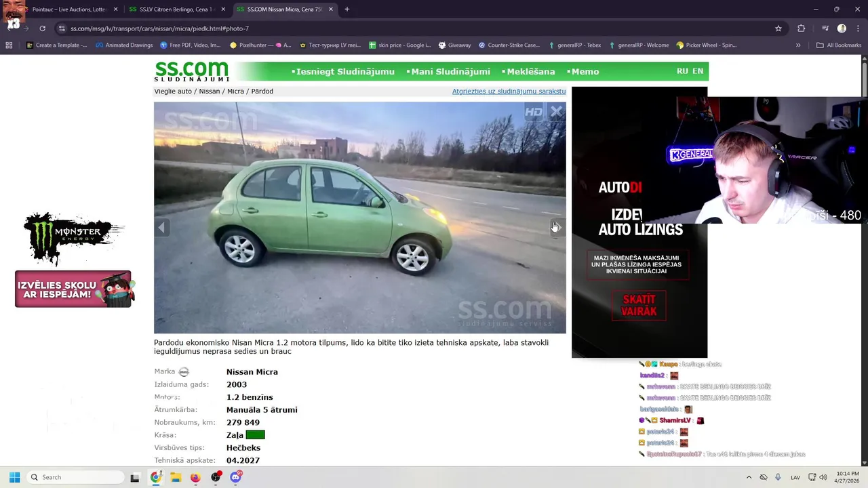Image resolution: width=868 pixels, height=488 pixels.
Task: Open site information icon in address bar
Action: (x=62, y=28)
